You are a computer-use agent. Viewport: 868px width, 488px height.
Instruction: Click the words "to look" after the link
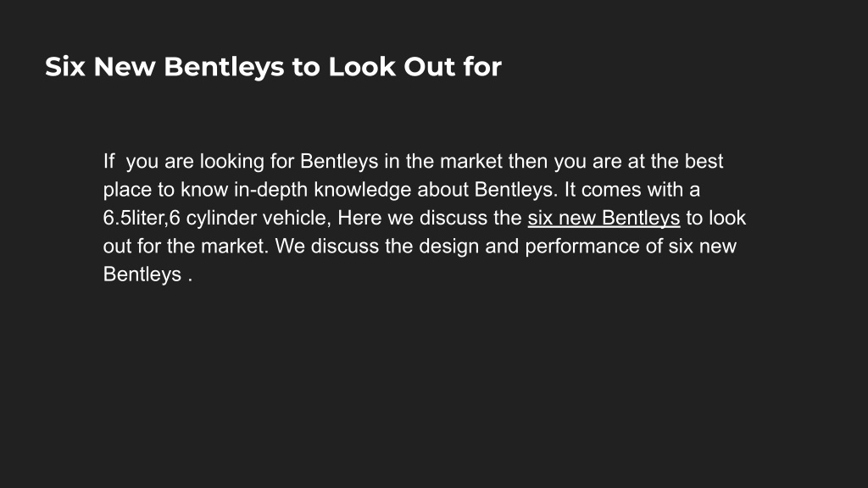pyautogui.click(x=715, y=218)
